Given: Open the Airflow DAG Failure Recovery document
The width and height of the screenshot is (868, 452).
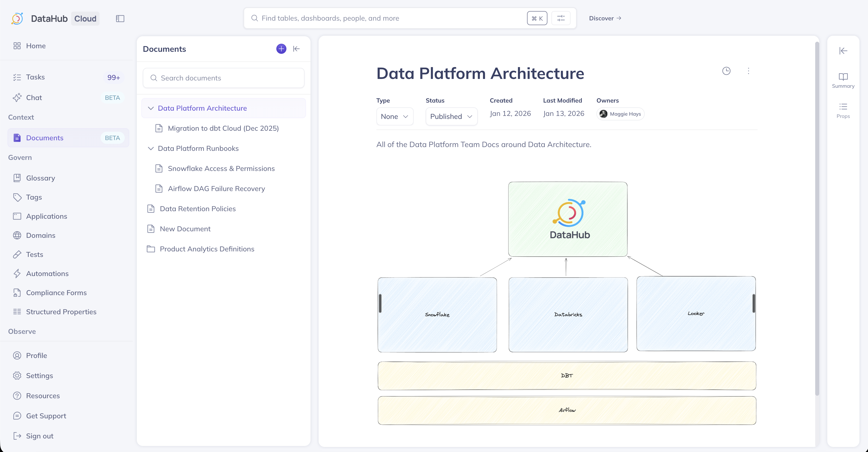Looking at the screenshot, I should (216, 189).
